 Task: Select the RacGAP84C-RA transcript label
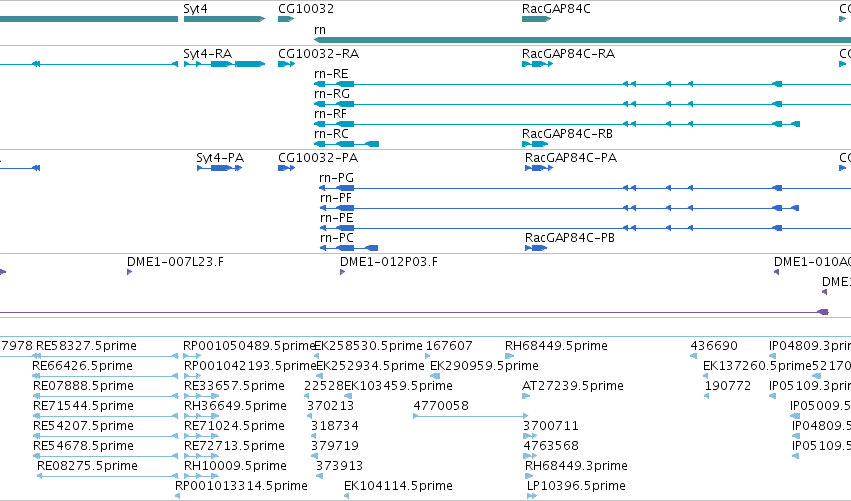pyautogui.click(x=568, y=54)
